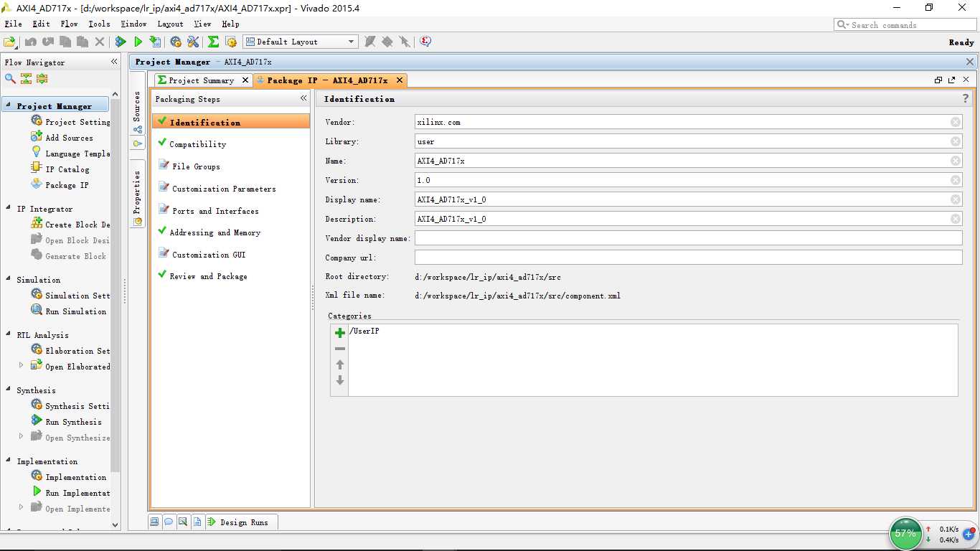Click the green play Run Implementation toolbar icon
This screenshot has width=980, height=551.
click(138, 42)
